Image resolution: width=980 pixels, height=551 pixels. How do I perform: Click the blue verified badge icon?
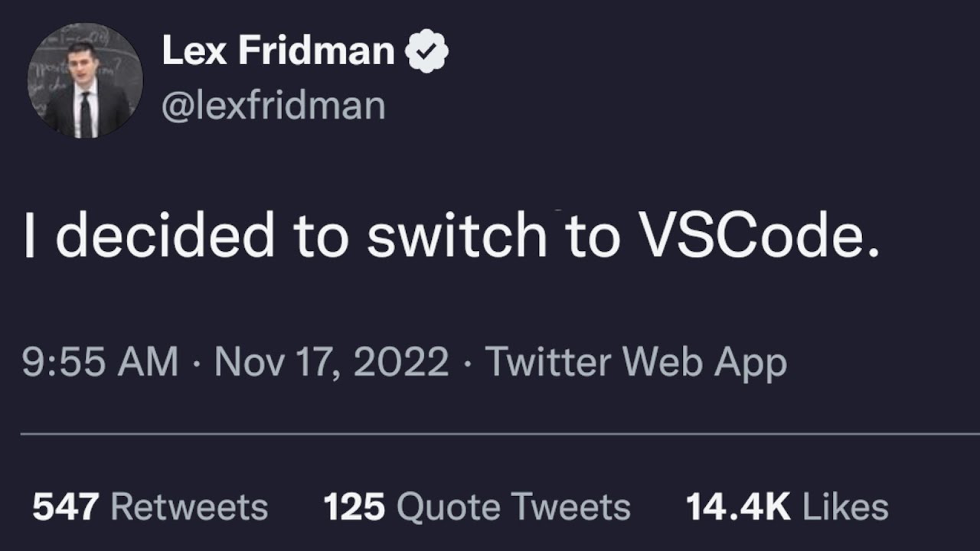(x=426, y=52)
